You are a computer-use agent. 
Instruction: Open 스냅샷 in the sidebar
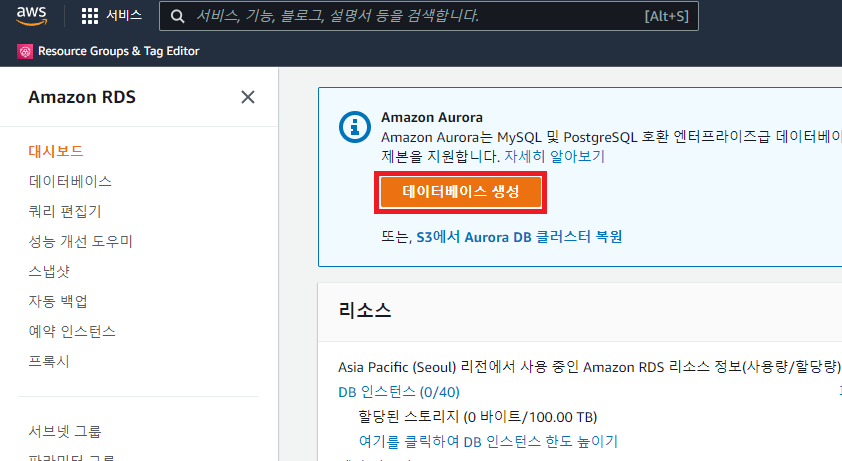coord(49,271)
